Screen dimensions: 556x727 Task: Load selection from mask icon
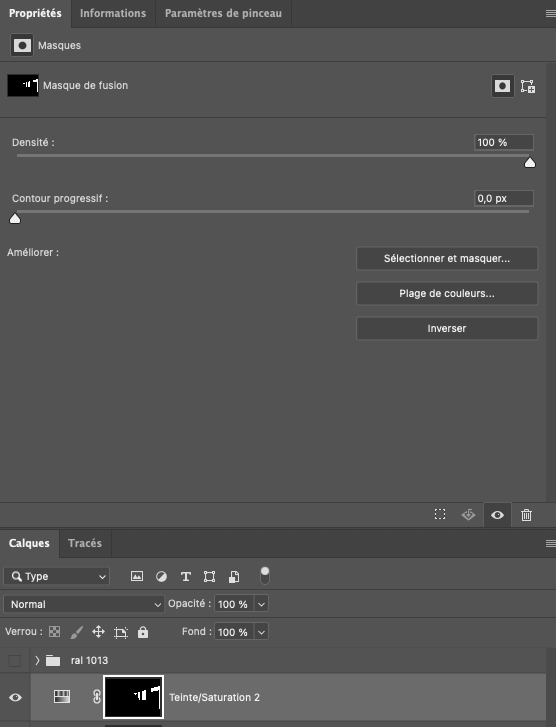pos(440,514)
